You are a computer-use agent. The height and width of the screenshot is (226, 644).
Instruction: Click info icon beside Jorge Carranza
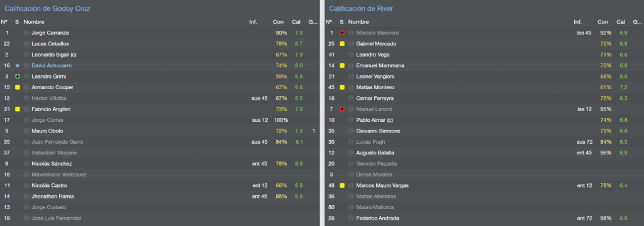click(26, 33)
